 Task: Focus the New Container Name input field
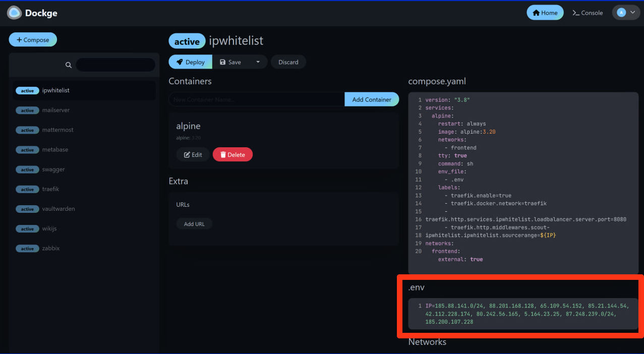click(x=256, y=99)
